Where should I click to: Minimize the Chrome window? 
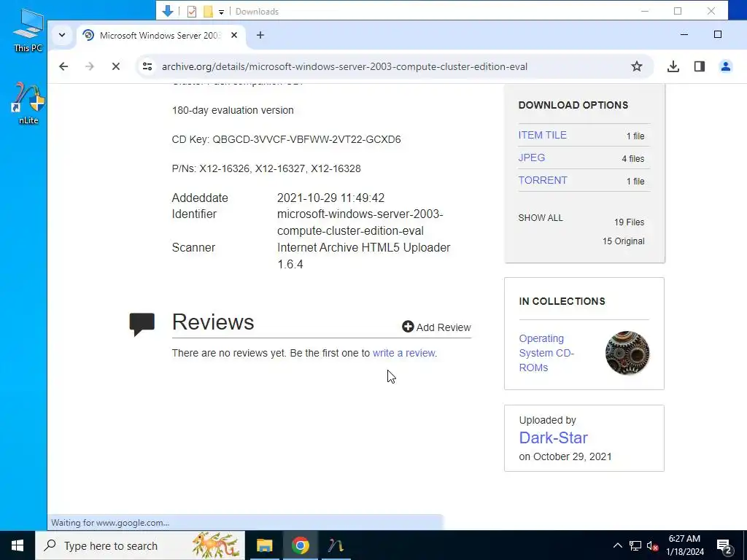[684, 35]
